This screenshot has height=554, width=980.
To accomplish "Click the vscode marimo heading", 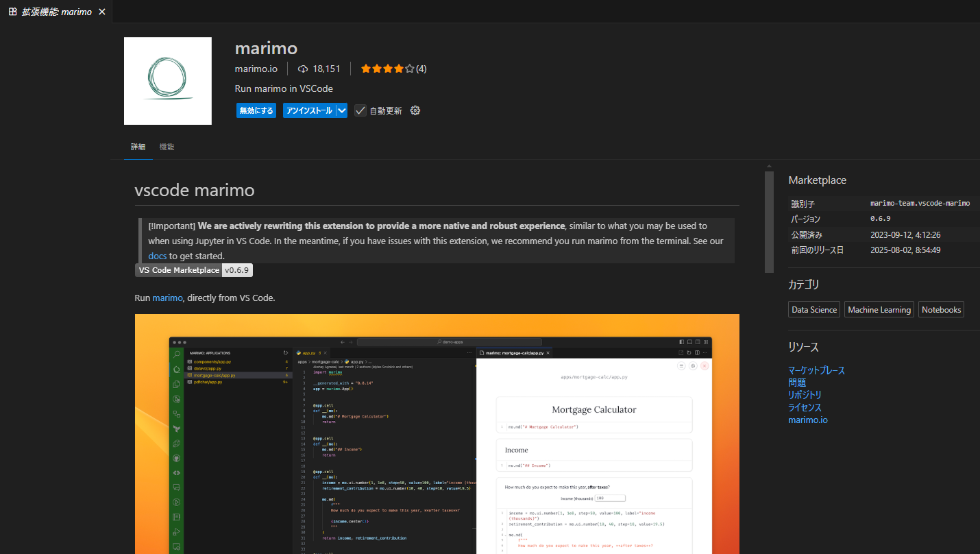I will pyautogui.click(x=195, y=190).
